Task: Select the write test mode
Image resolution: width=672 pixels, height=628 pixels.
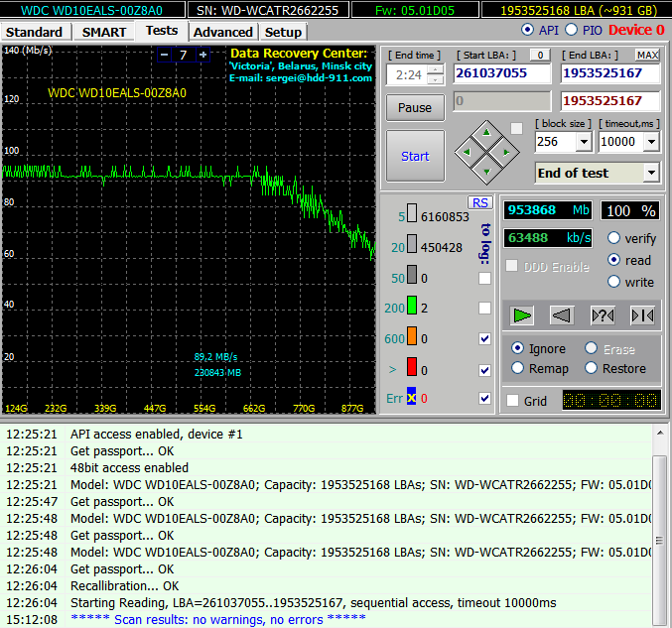Action: click(x=613, y=282)
